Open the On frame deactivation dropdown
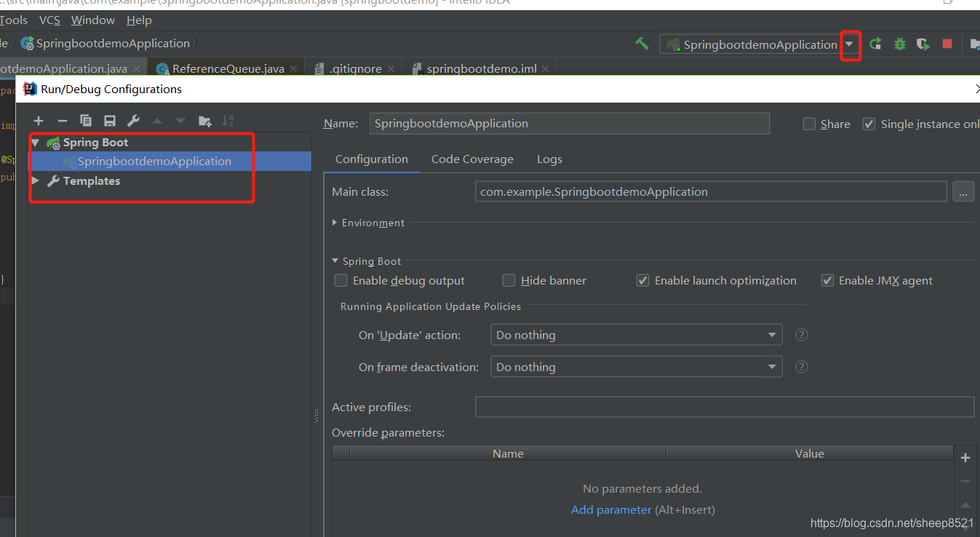 coord(637,367)
